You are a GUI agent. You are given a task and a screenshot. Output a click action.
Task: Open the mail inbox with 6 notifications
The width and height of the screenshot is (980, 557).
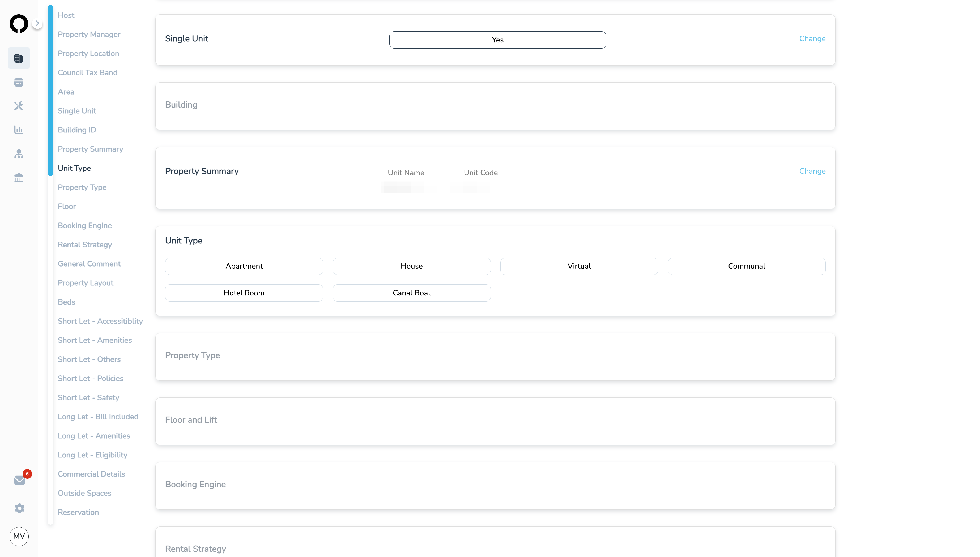click(20, 480)
